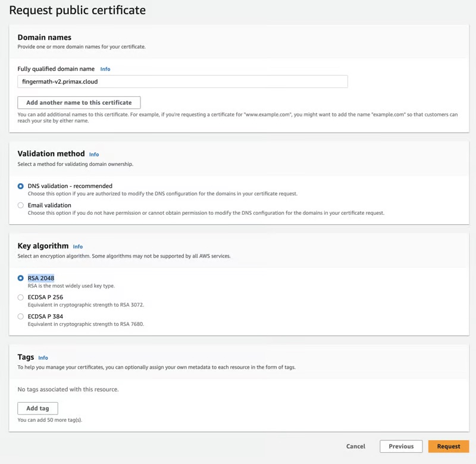Cancel the certificate request
The height and width of the screenshot is (464, 476).
356,446
